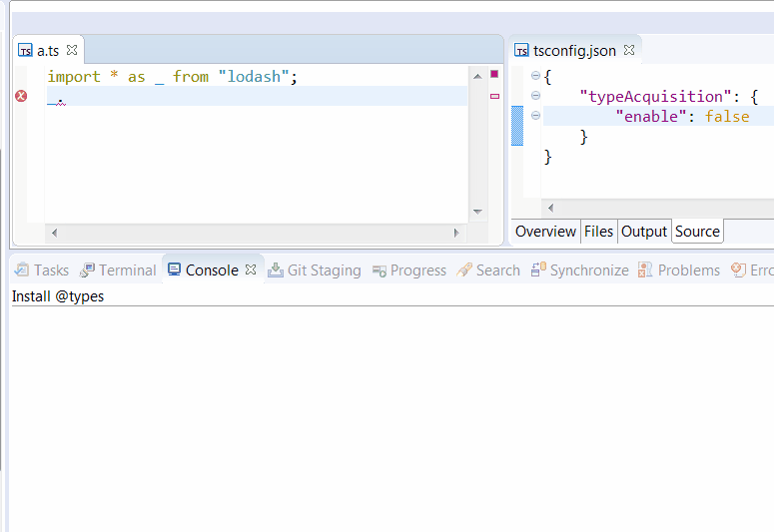This screenshot has height=532, width=774.
Task: Click the error marker beside line 2
Action: (22, 96)
